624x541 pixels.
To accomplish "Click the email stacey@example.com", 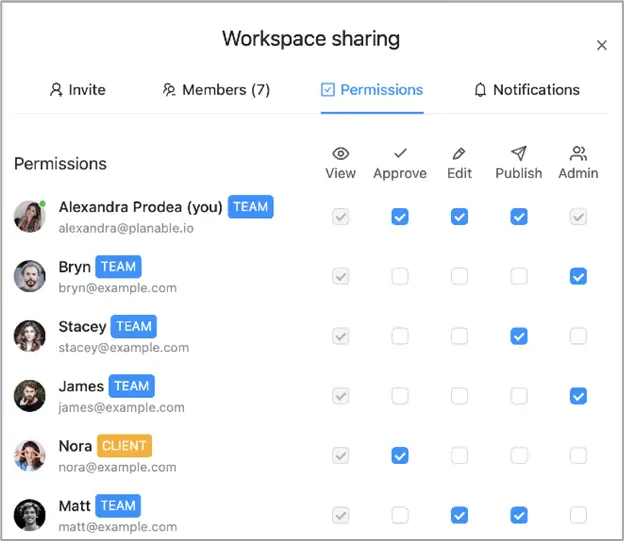I will click(124, 348).
